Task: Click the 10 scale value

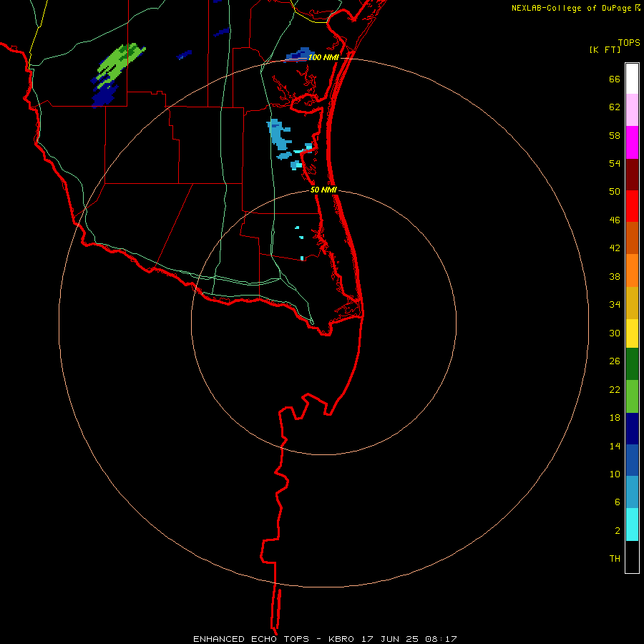Action: click(x=615, y=474)
